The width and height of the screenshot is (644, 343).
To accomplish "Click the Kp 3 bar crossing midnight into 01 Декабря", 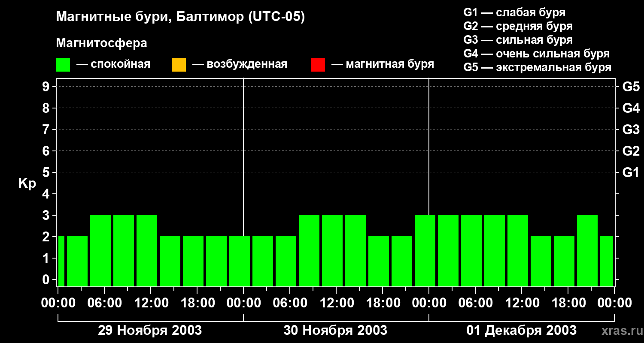I will point(425,250).
